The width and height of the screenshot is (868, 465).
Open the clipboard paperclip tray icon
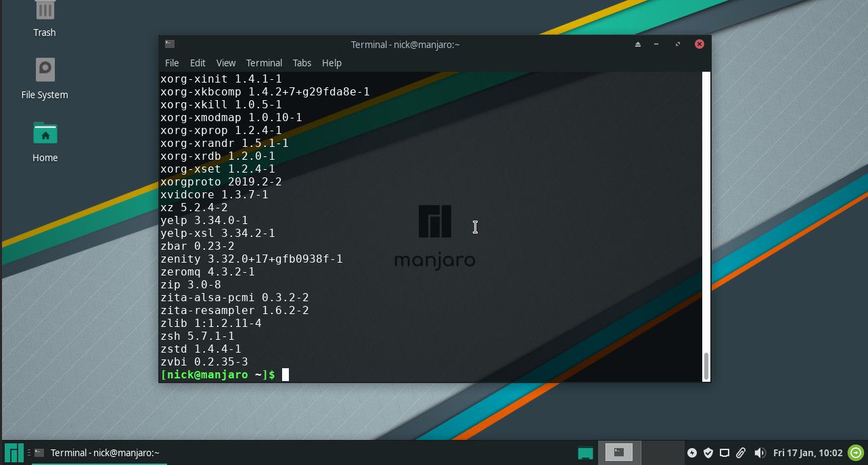pyautogui.click(x=741, y=453)
